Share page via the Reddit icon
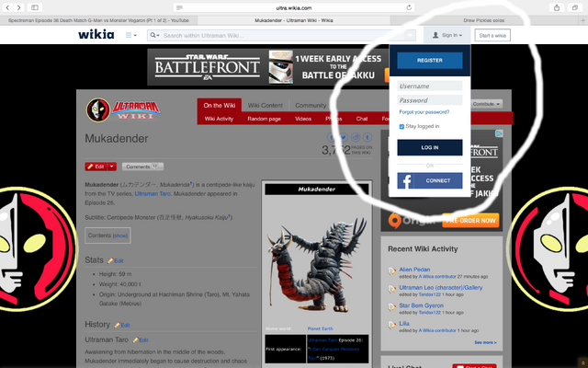The width and height of the screenshot is (588, 368). tap(356, 137)
